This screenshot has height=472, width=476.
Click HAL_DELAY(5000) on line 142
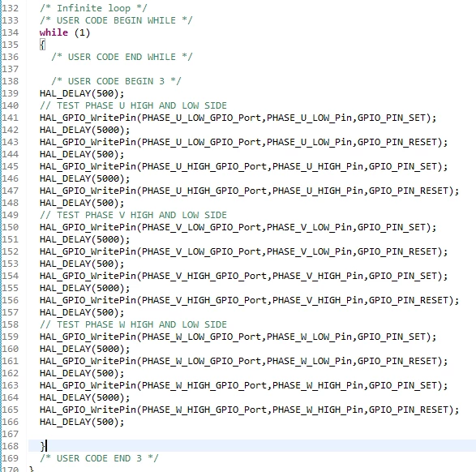pos(84,130)
